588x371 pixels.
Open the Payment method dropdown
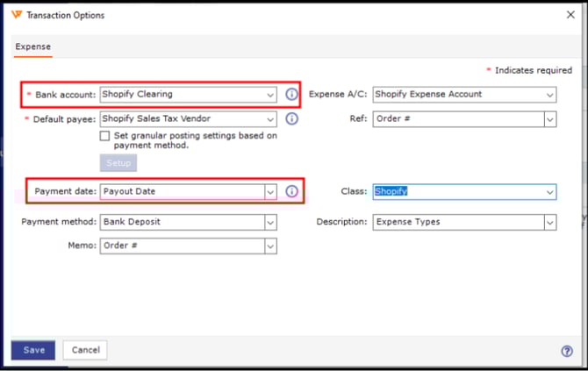pos(270,222)
